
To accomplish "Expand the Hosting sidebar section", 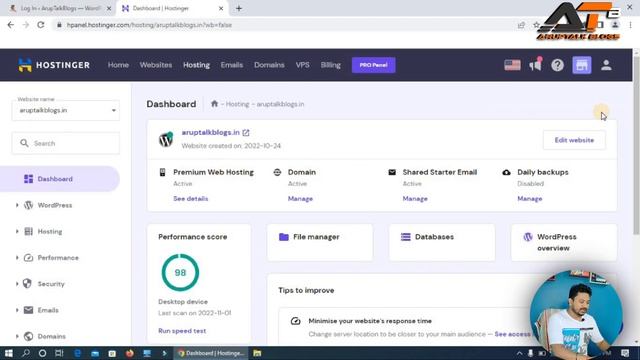I will 17,231.
